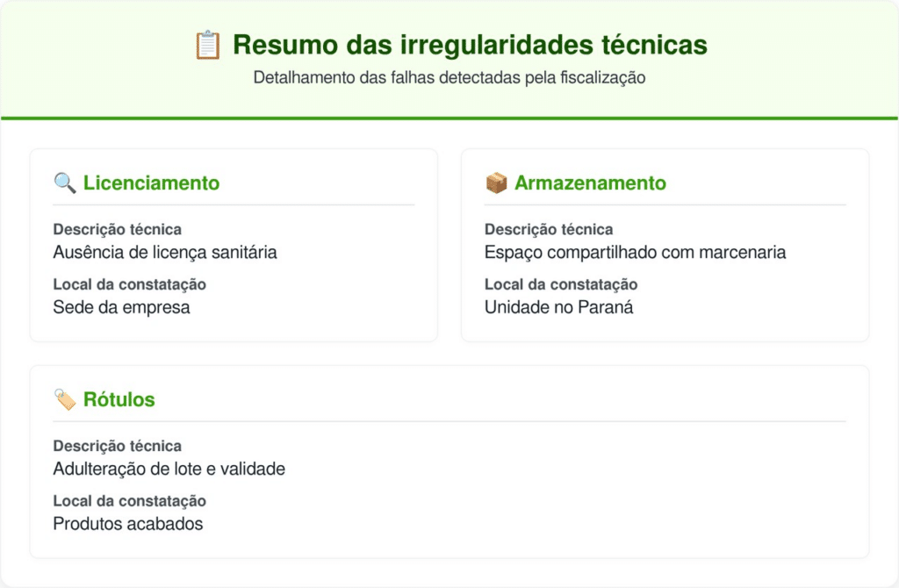Click the clipboard icon in the header
This screenshot has height=588, width=899.
207,45
